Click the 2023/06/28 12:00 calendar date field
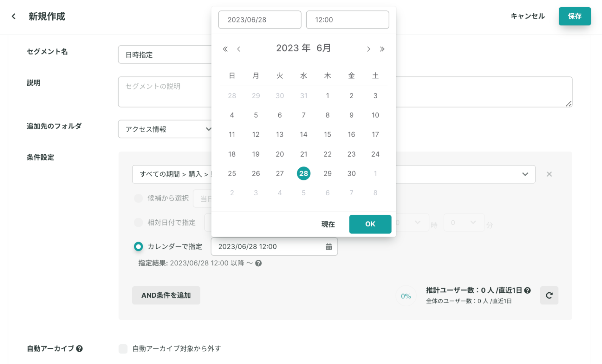 pos(274,247)
